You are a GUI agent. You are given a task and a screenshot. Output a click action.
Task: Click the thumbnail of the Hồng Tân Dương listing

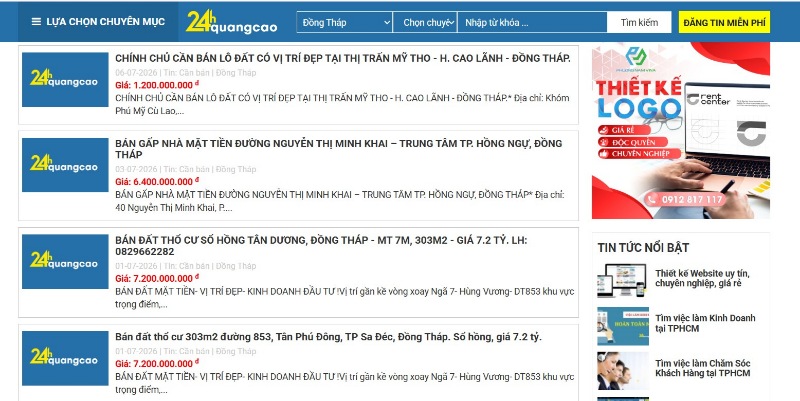[65, 262]
